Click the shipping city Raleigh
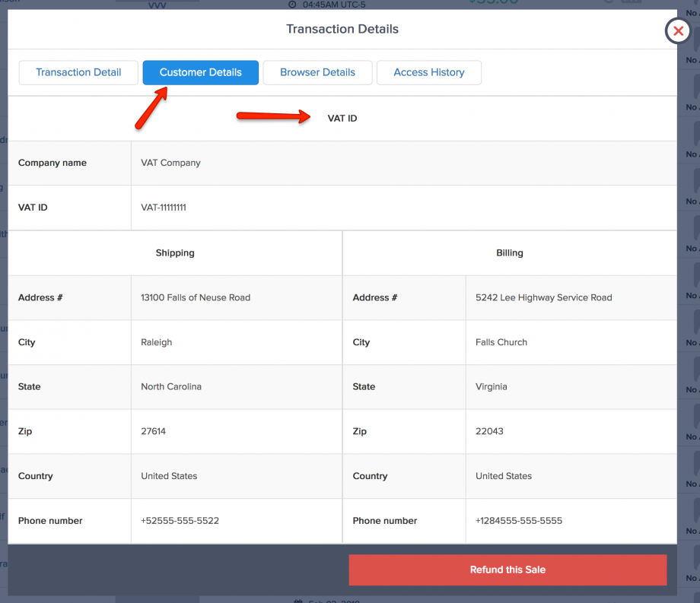 pos(157,342)
